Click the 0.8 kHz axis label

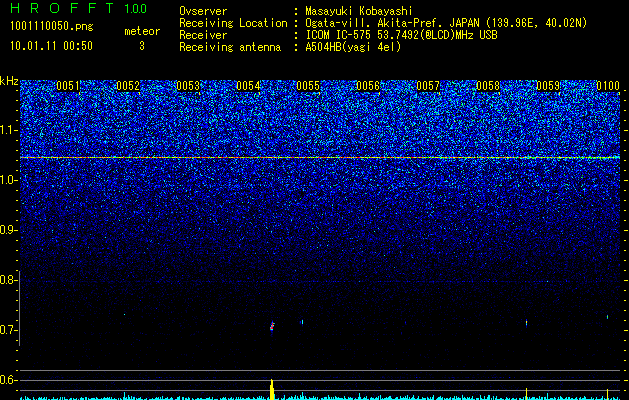9,280
